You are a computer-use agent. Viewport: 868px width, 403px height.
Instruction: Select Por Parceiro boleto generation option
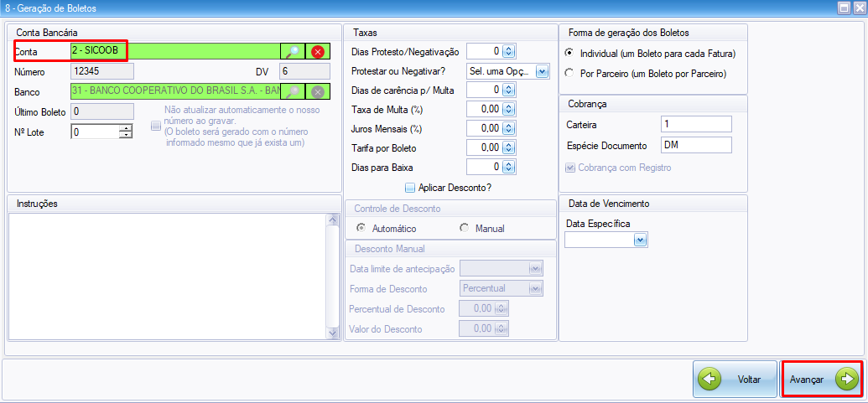point(570,74)
